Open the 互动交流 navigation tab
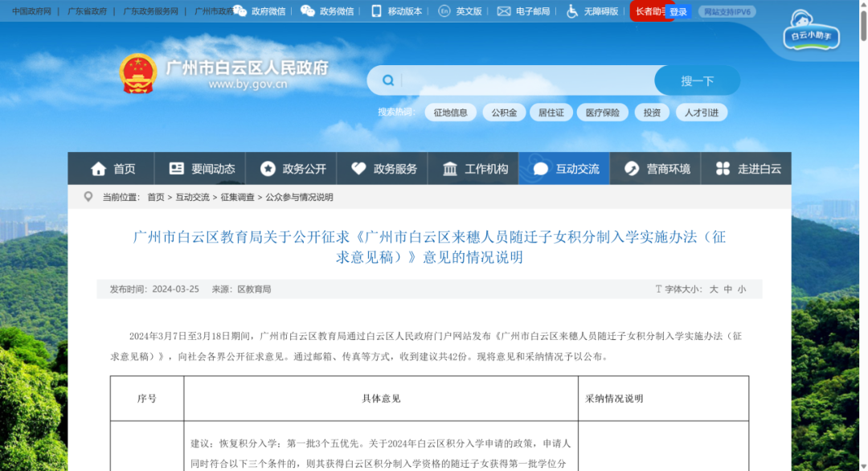This screenshot has width=868, height=471. click(x=564, y=168)
